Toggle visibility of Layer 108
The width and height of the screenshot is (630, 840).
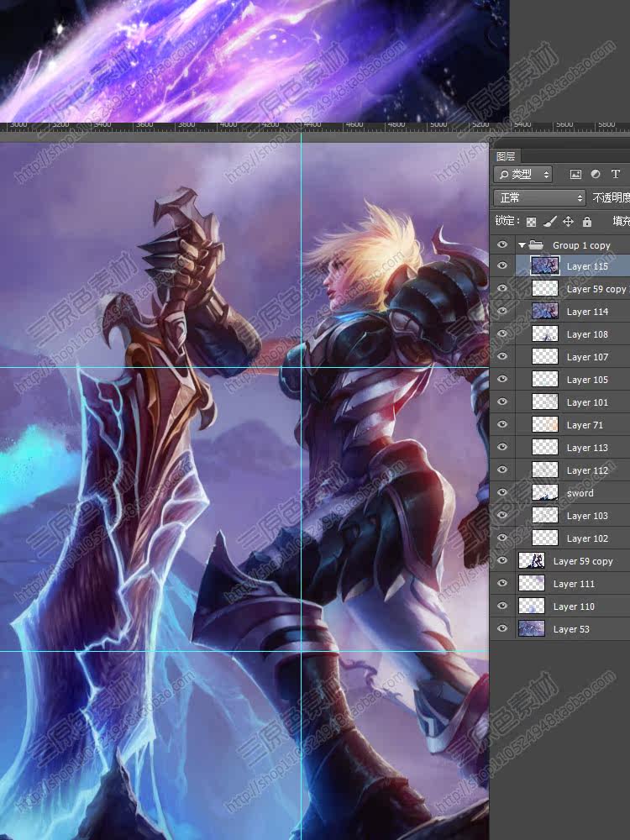pyautogui.click(x=502, y=333)
